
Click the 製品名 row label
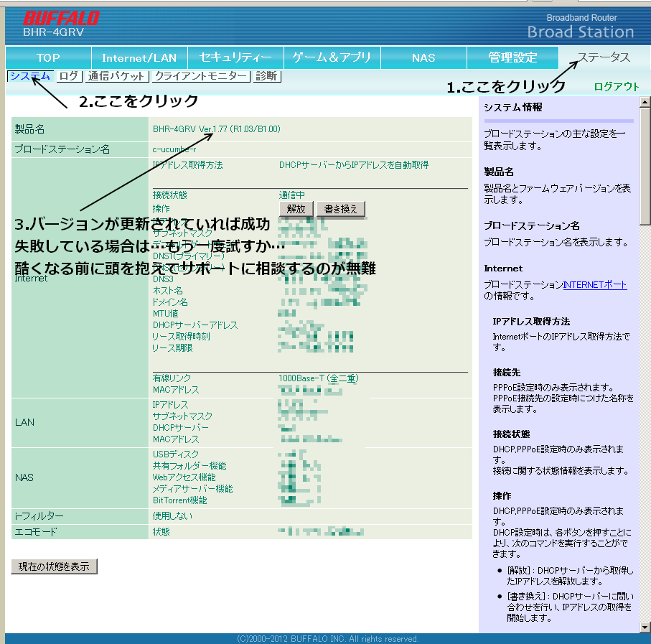pyautogui.click(x=30, y=129)
